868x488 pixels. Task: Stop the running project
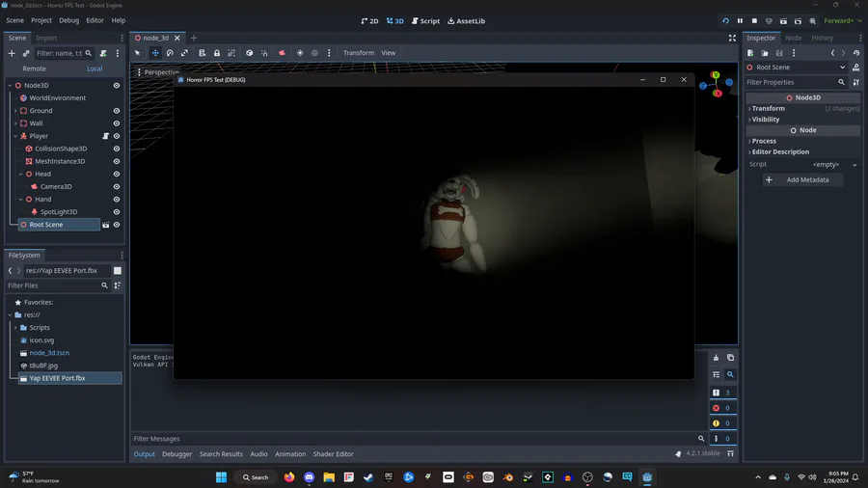pyautogui.click(x=754, y=21)
